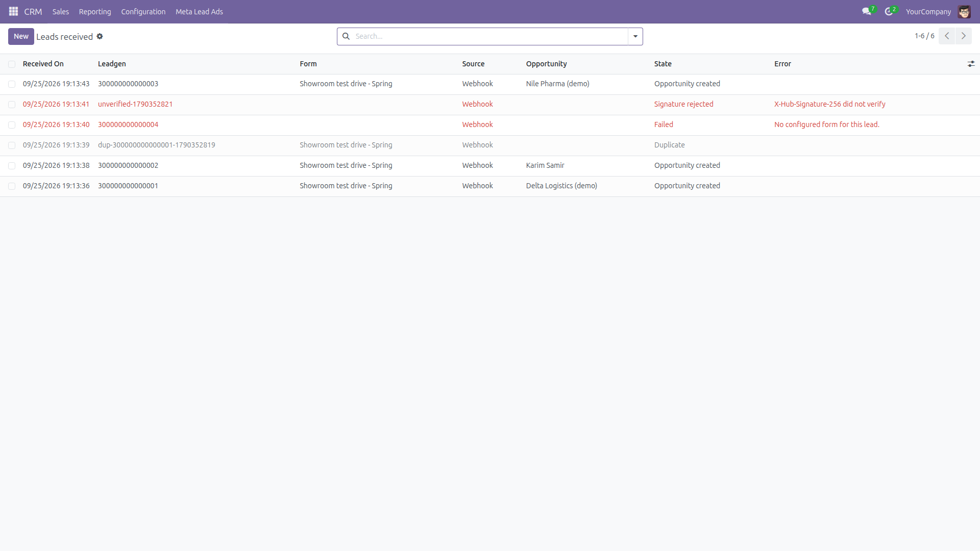The height and width of the screenshot is (551, 980).
Task: Expand the search filters dropdown toggle
Action: [635, 36]
